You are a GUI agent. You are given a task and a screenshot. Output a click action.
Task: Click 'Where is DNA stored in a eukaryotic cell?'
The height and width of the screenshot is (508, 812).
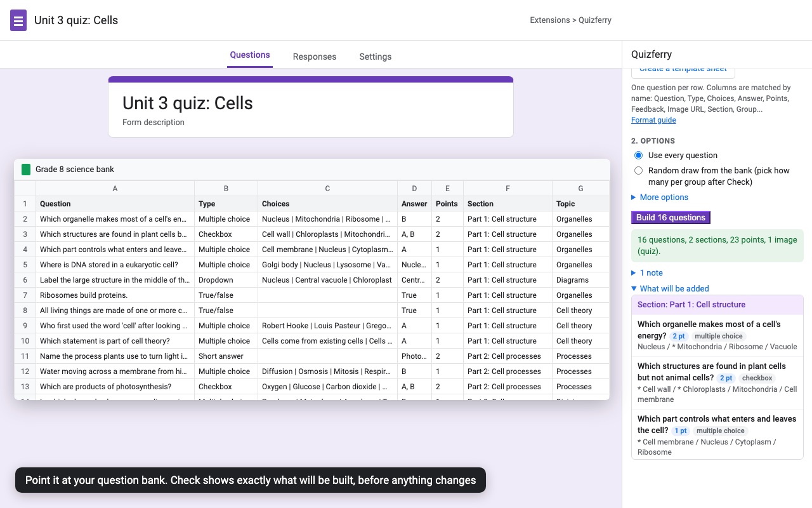[115, 265]
